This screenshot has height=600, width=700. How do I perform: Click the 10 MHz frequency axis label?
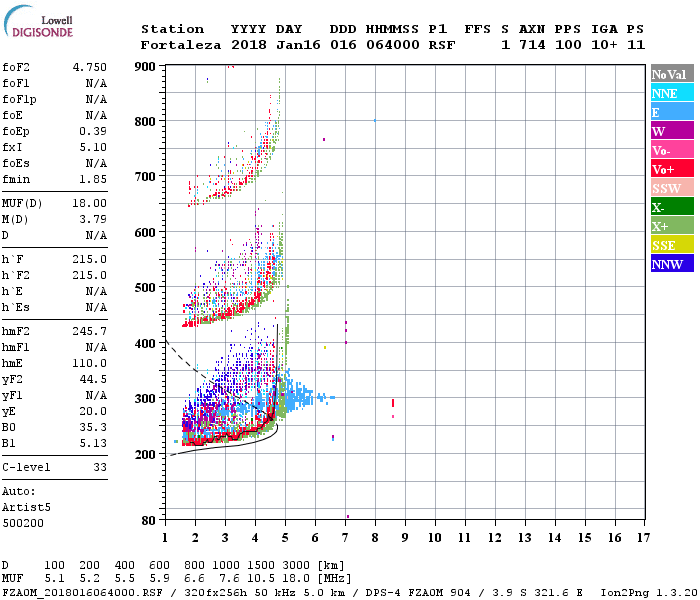[x=435, y=538]
